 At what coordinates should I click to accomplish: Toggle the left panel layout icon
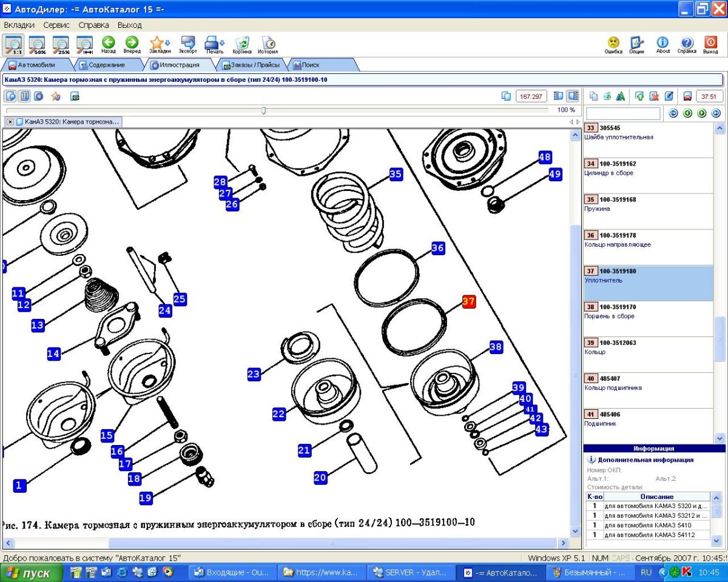pos(558,96)
